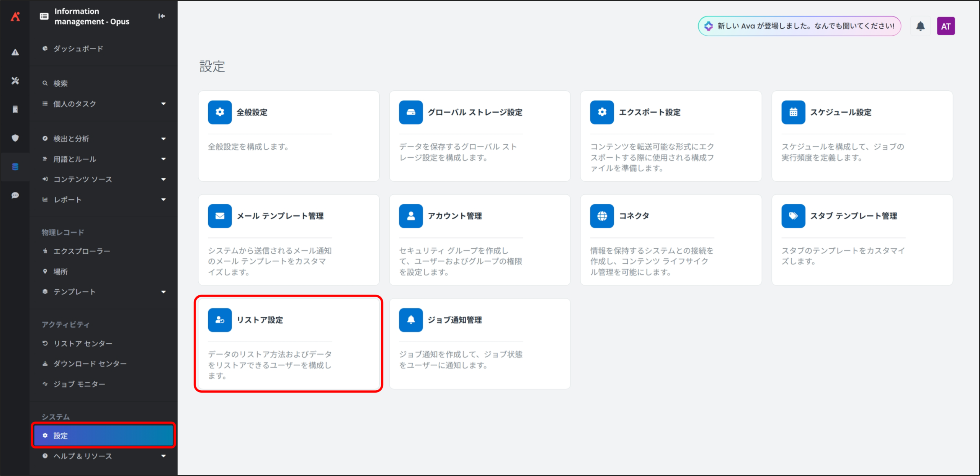Go to リストア センター in sidebar
The image size is (980, 476).
83,344
